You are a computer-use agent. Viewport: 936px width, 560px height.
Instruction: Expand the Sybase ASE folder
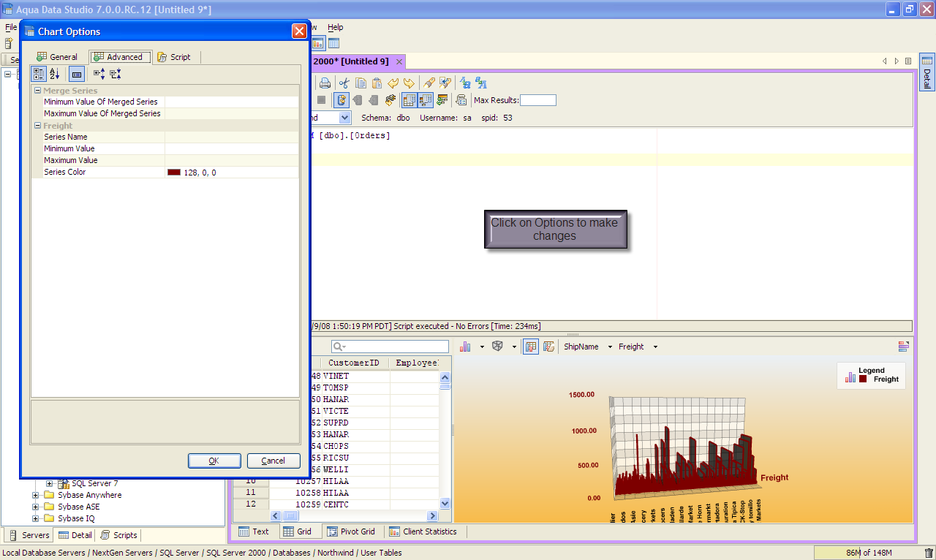point(36,507)
